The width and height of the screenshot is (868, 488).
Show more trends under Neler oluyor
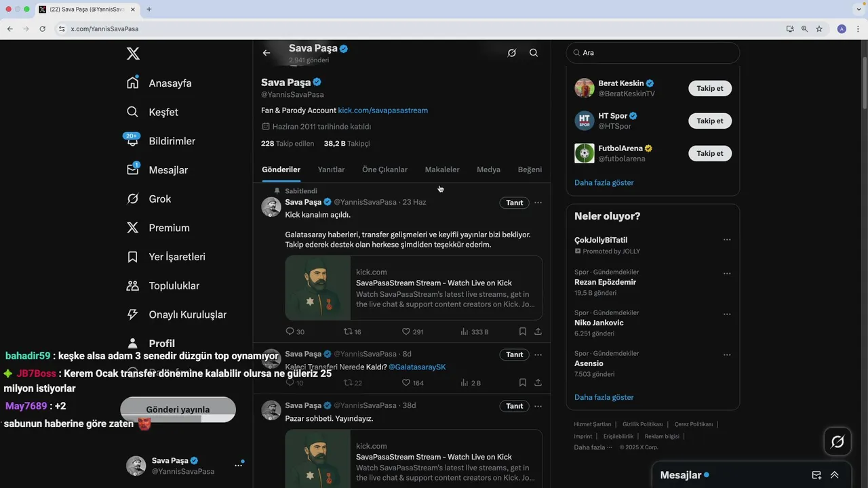click(604, 397)
